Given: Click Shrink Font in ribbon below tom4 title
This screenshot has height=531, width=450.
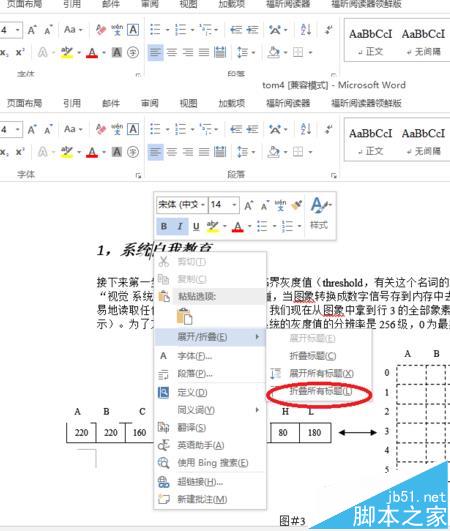Looking at the screenshot, I should point(48,129).
